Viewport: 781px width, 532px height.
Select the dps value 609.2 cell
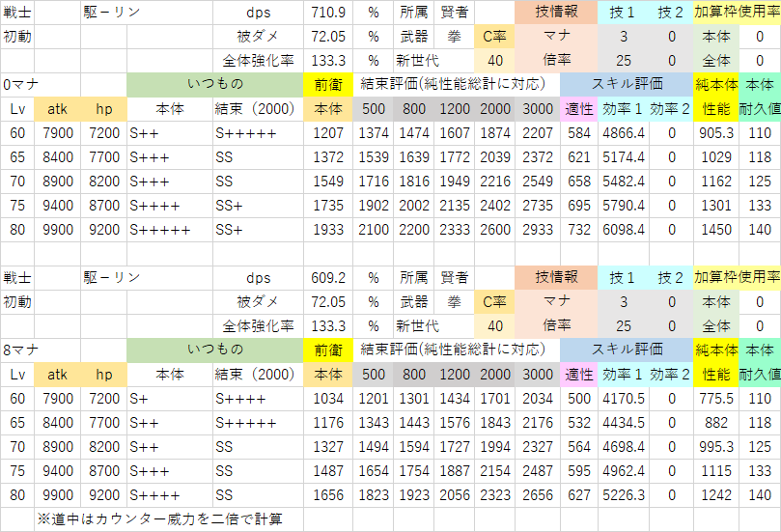(x=328, y=278)
